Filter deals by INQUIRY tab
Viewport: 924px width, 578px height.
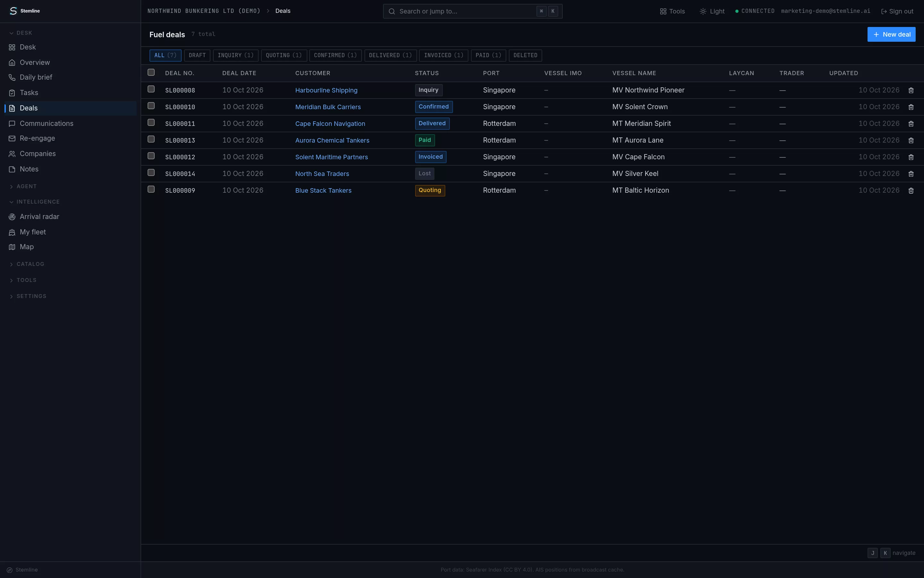click(x=235, y=56)
